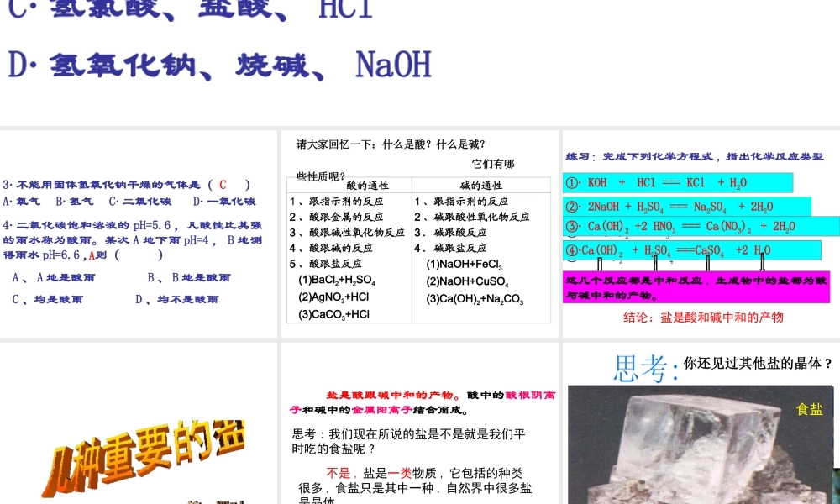Click equation ② 2NaOH + H2SO4 === Na2SO4 + 2H2O
Image resolution: width=840 pixels, height=504 pixels.
point(687,206)
